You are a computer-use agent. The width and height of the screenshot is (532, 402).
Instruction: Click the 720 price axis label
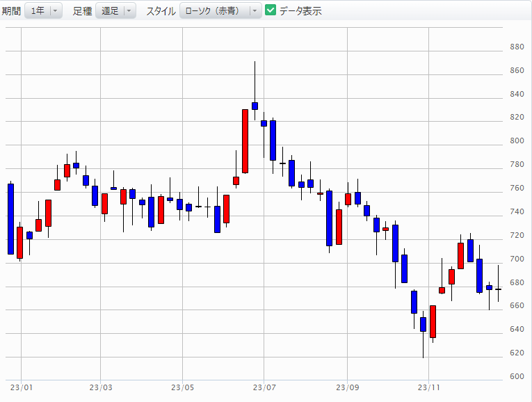coord(517,235)
